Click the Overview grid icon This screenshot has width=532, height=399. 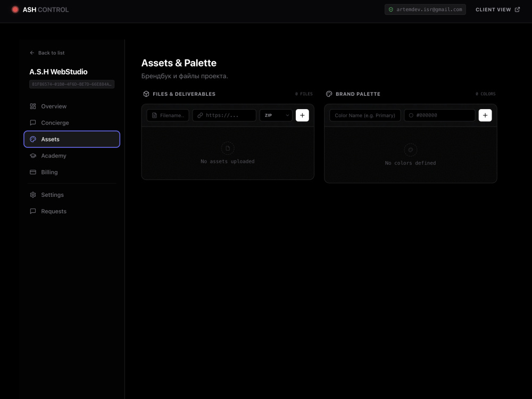(33, 106)
